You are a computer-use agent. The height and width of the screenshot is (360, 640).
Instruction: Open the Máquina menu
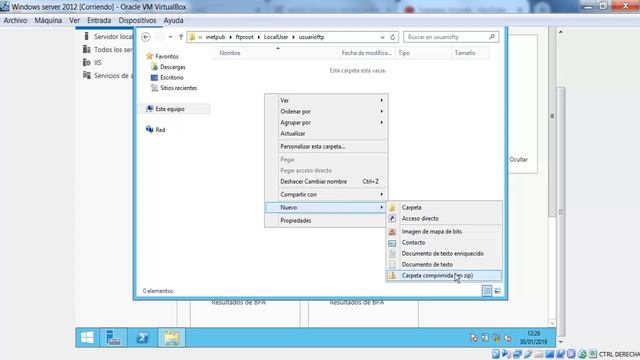[48, 20]
